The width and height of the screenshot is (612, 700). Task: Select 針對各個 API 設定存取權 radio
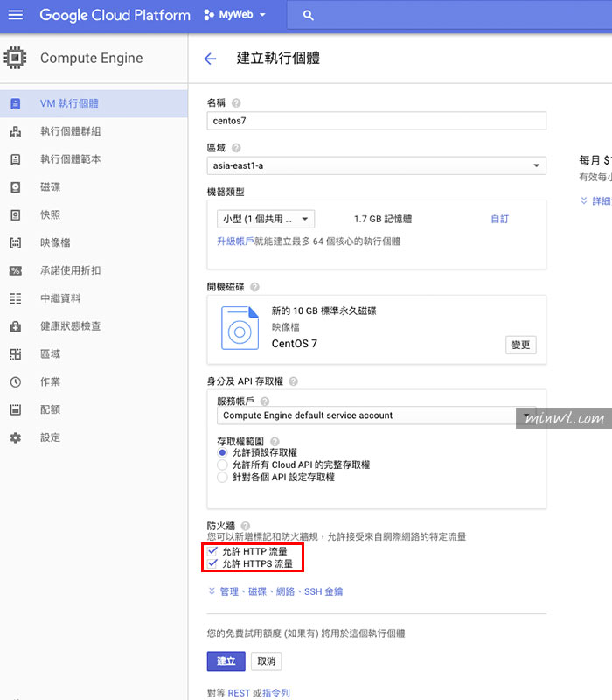pyautogui.click(x=222, y=478)
